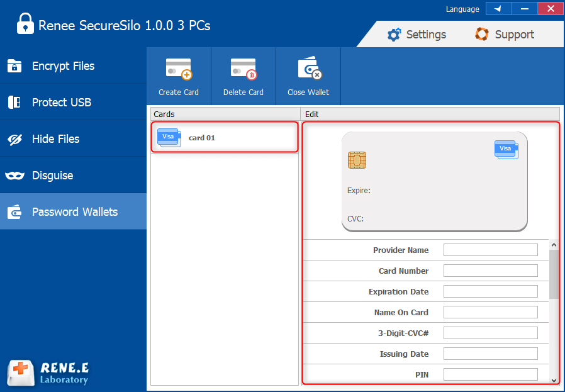Click the Visa icon on card preview
565x392 pixels.
[506, 149]
